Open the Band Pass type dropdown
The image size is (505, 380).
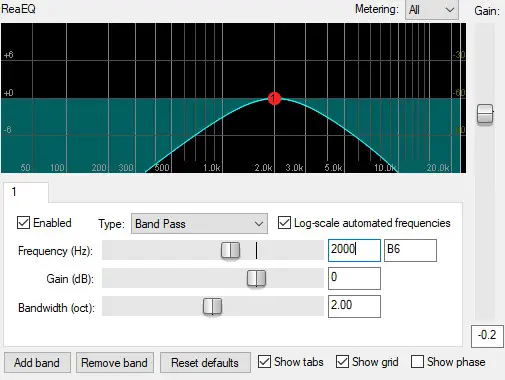coord(199,224)
